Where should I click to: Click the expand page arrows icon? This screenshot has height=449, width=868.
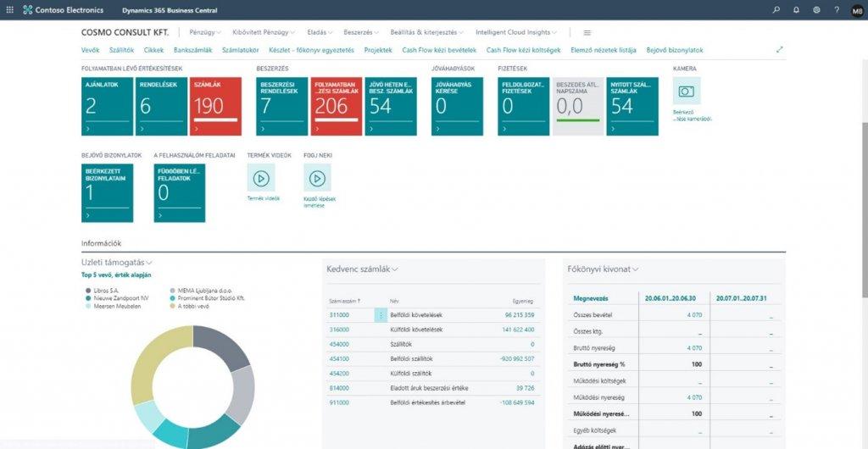click(780, 50)
